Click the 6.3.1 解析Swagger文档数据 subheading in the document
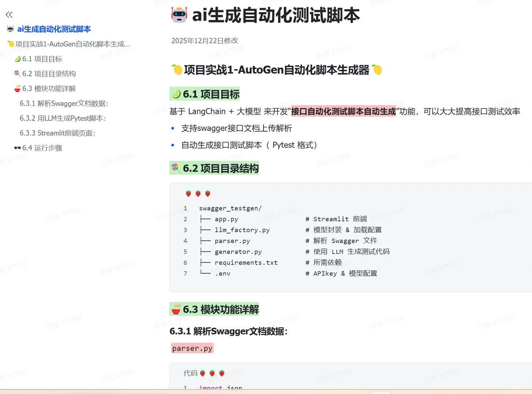Image resolution: width=532 pixels, height=394 pixels. (229, 331)
